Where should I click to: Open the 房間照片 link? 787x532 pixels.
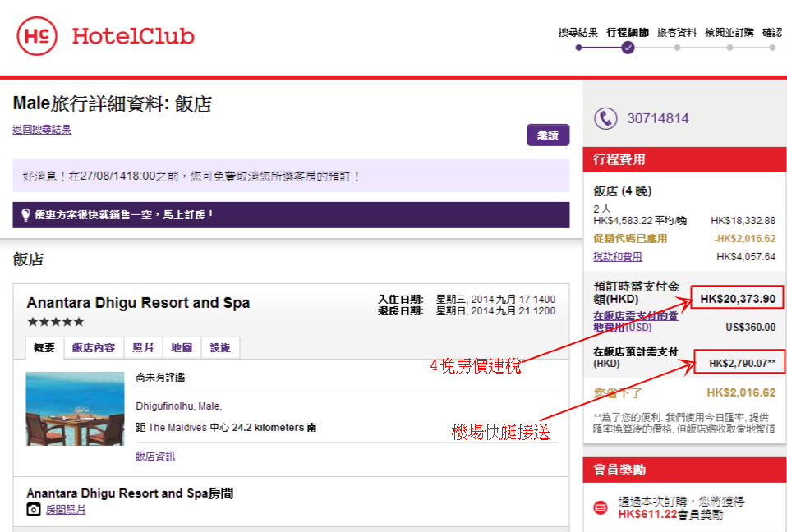(x=66, y=510)
